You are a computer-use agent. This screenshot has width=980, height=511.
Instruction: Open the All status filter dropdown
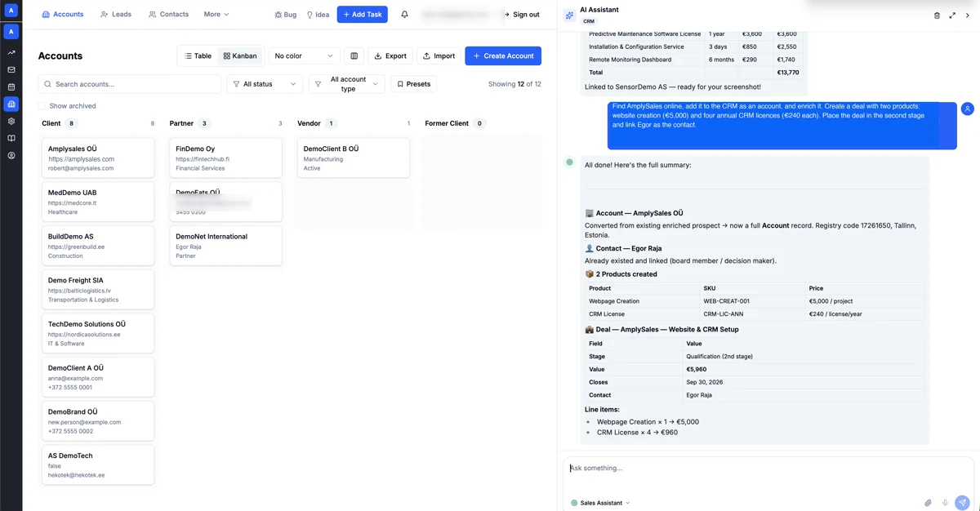tap(265, 84)
